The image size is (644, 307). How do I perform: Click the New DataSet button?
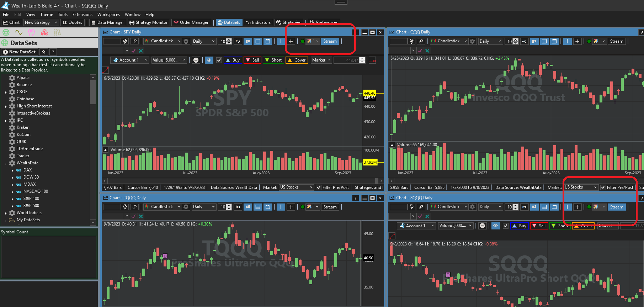click(19, 52)
